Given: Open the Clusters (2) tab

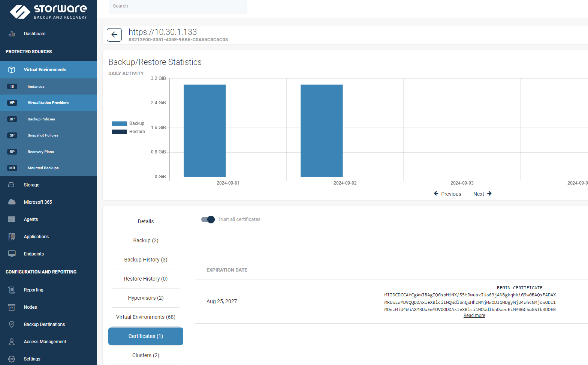Looking at the screenshot, I should tap(146, 355).
